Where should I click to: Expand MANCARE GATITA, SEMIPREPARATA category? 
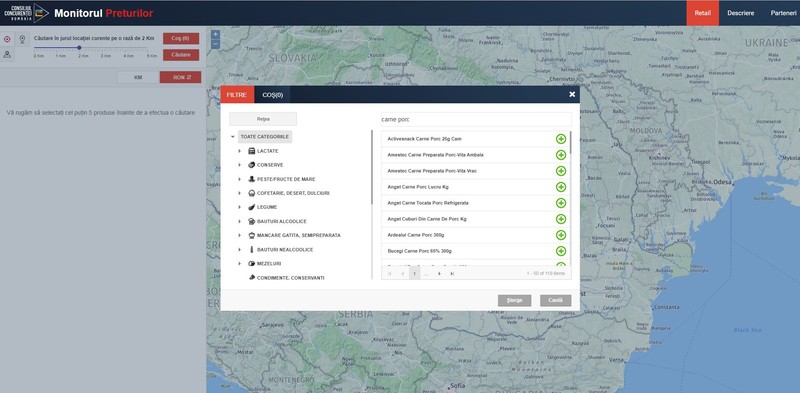pyautogui.click(x=239, y=235)
